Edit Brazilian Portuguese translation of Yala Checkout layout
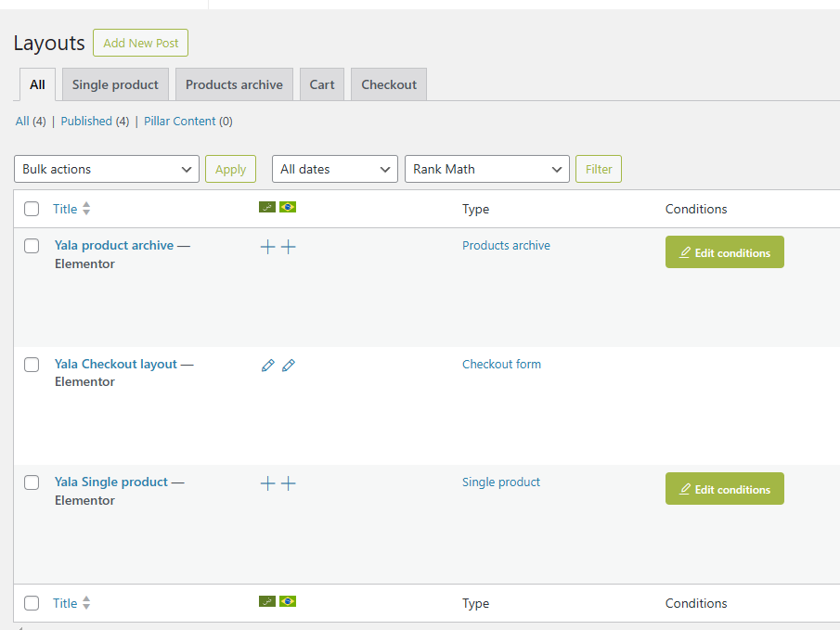The height and width of the screenshot is (630, 840). [289, 366]
